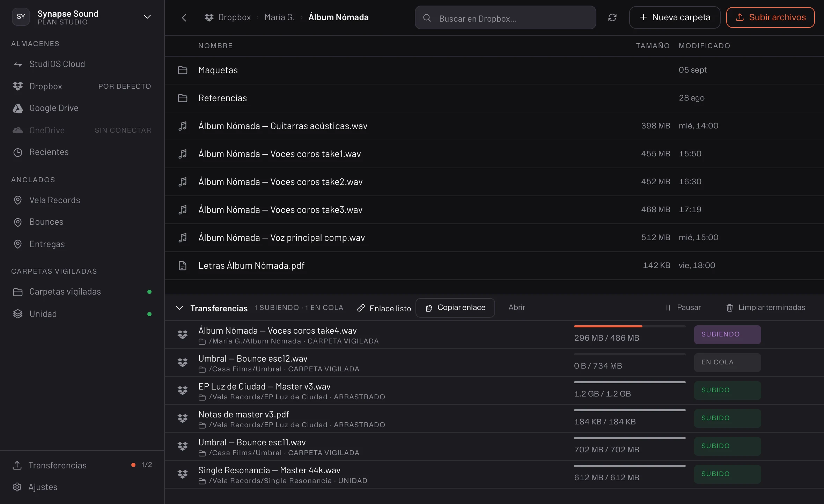Click the Unidad stacked layers icon
The image size is (824, 504).
click(18, 314)
